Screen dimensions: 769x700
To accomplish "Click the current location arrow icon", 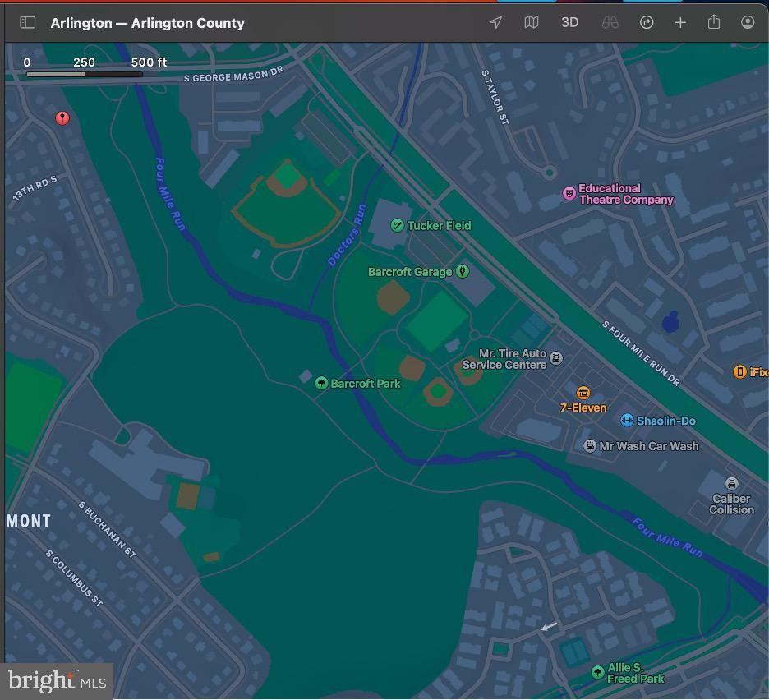I will pyautogui.click(x=495, y=23).
